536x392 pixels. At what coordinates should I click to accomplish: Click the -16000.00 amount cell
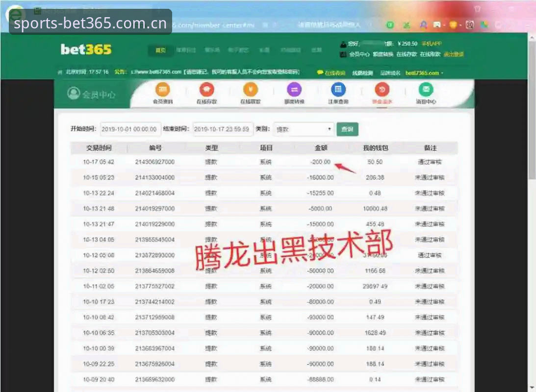click(320, 177)
